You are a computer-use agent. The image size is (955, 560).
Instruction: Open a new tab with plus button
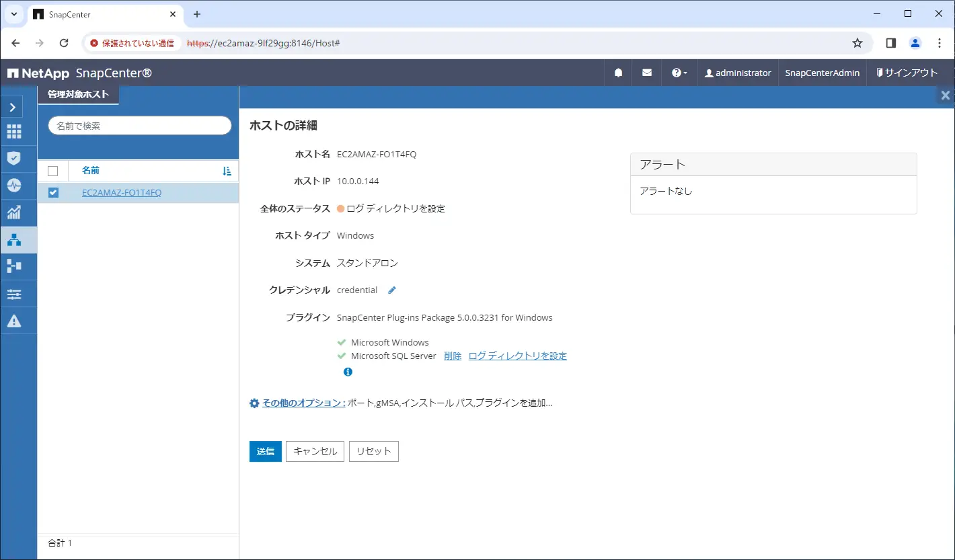196,14
